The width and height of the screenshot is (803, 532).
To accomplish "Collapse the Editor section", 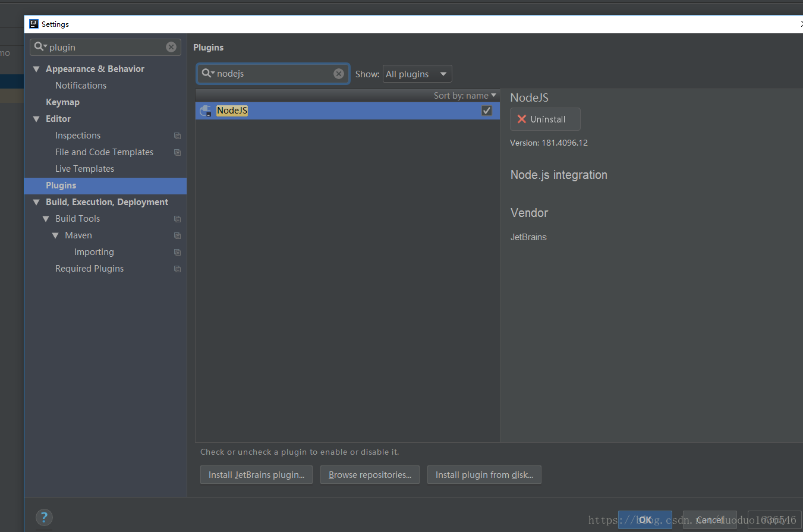I will pos(37,119).
